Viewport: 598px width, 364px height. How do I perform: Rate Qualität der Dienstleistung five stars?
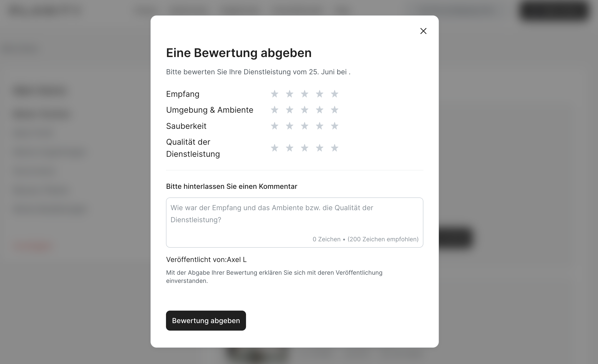pos(334,148)
